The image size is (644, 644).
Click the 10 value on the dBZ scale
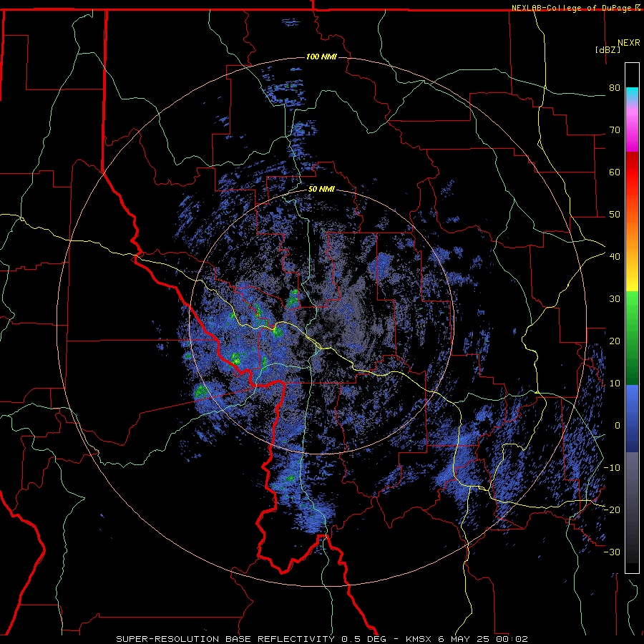tap(615, 384)
